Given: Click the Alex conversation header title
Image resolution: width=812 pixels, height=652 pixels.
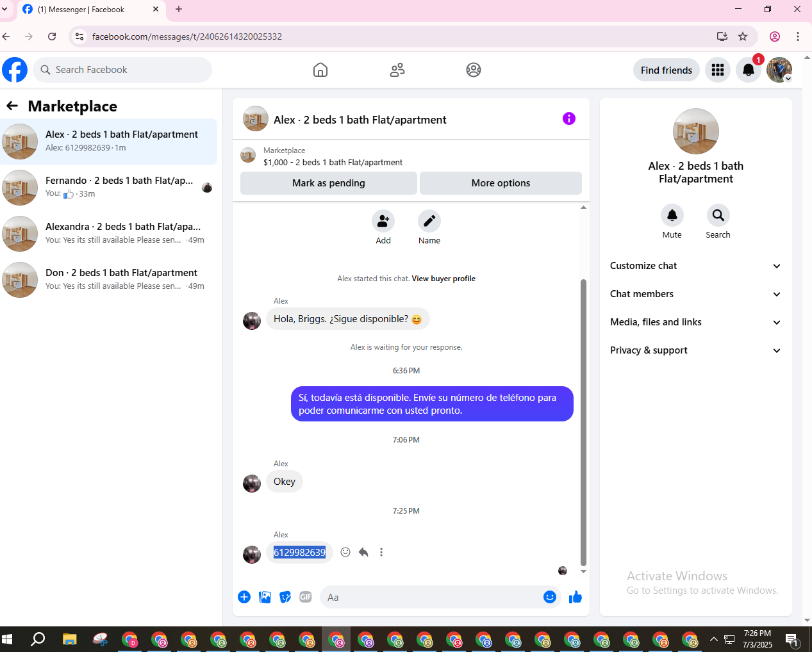Looking at the screenshot, I should point(360,120).
